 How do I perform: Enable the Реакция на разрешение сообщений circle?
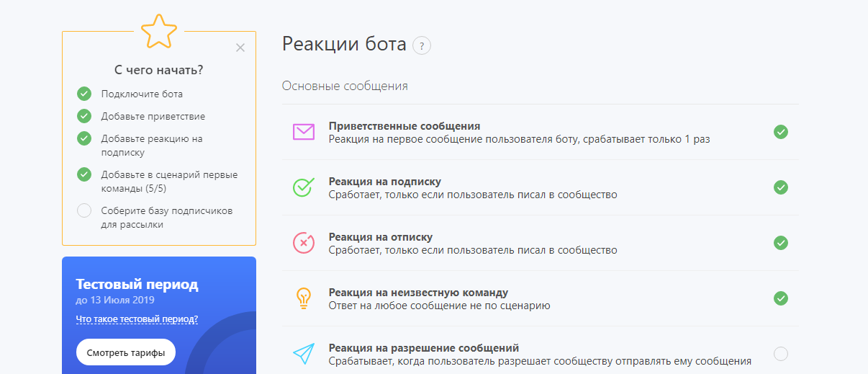point(780,354)
